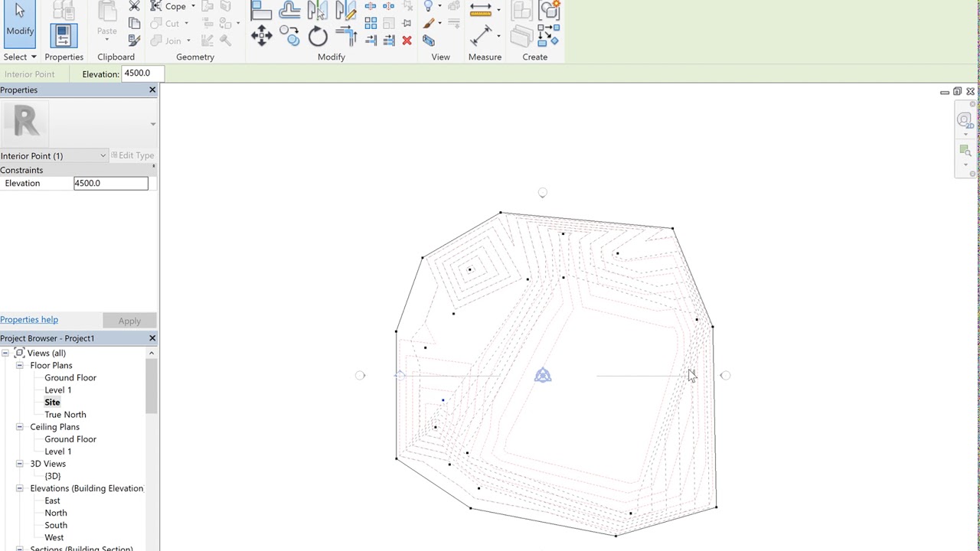This screenshot has width=980, height=551.
Task: Click the Project Browser vertical scrollbar
Action: click(152, 386)
